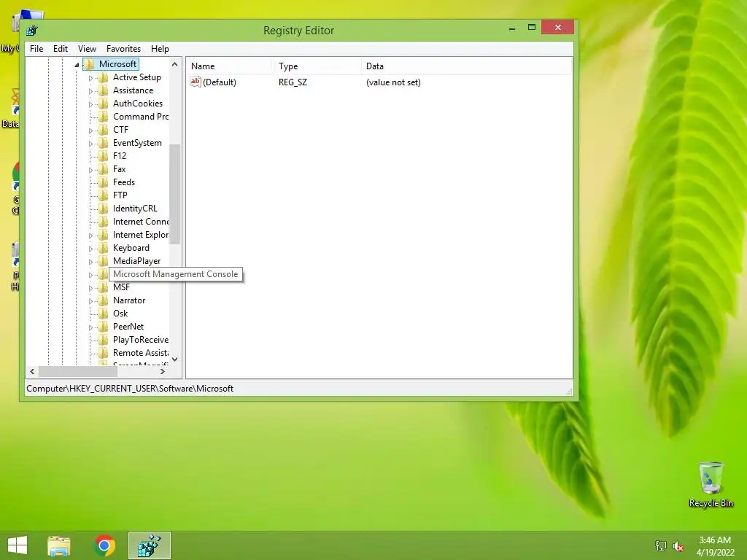
Task: Click the tree scroll up arrow
Action: (x=175, y=64)
